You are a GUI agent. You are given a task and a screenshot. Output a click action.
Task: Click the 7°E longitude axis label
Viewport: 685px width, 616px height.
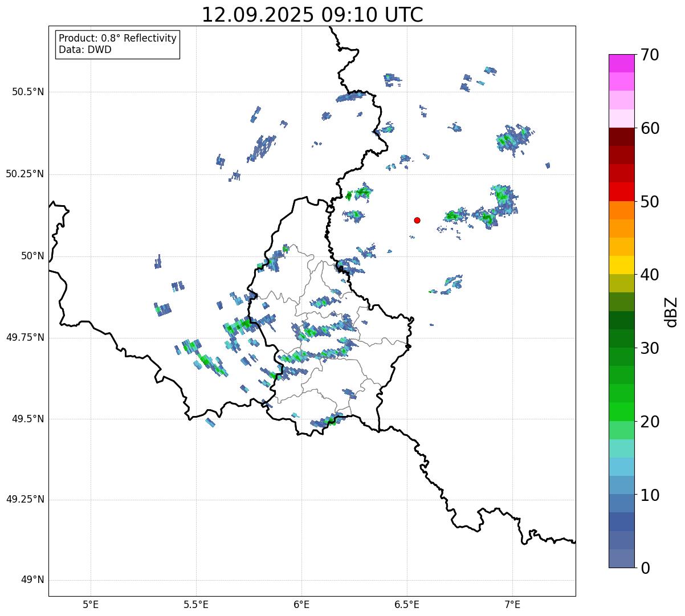[512, 603]
